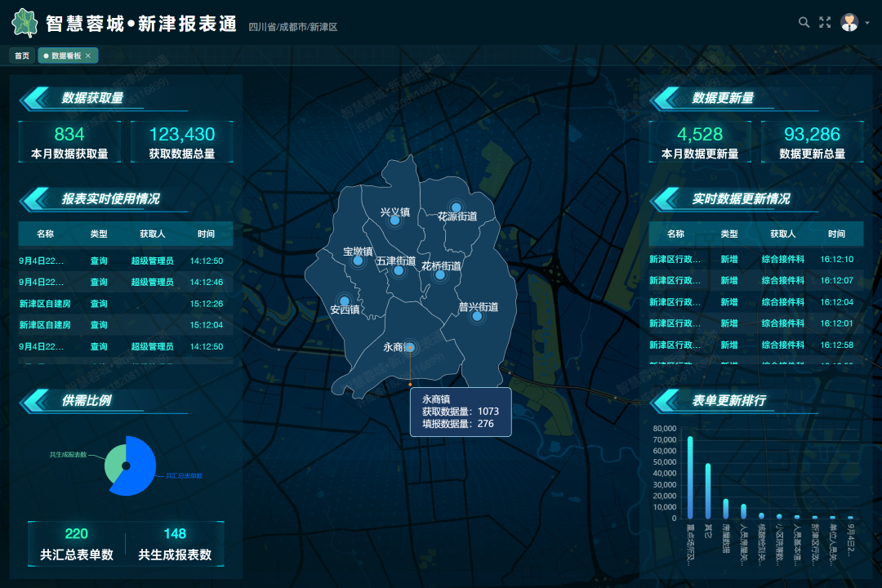
Task: Click the 本月数据获取量 stat card
Action: pos(69,142)
